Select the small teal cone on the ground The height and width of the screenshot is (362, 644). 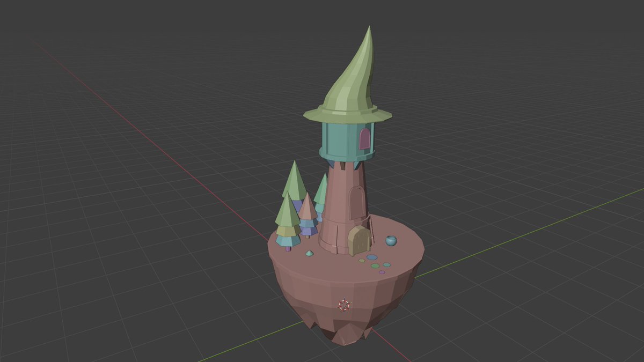[310, 253]
